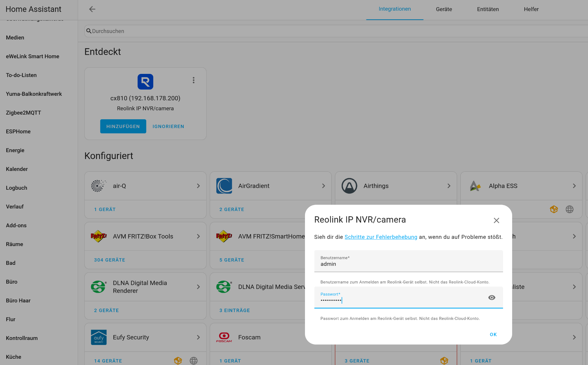This screenshot has width=588, height=365.
Task: Click the AirGradient integration logo
Action: coord(224,186)
